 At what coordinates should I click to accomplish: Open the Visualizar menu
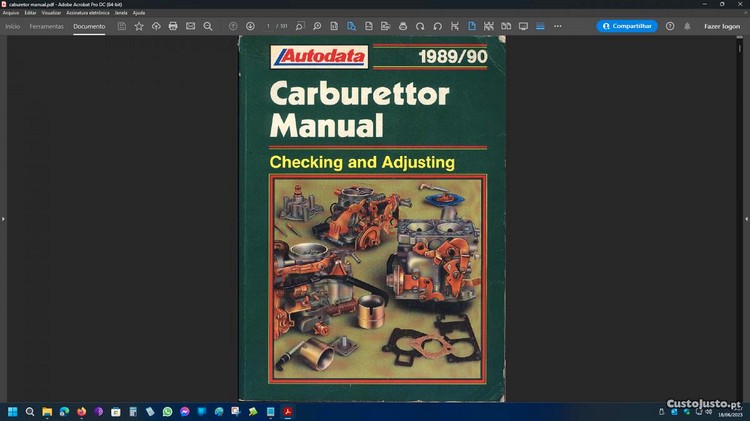click(x=51, y=13)
